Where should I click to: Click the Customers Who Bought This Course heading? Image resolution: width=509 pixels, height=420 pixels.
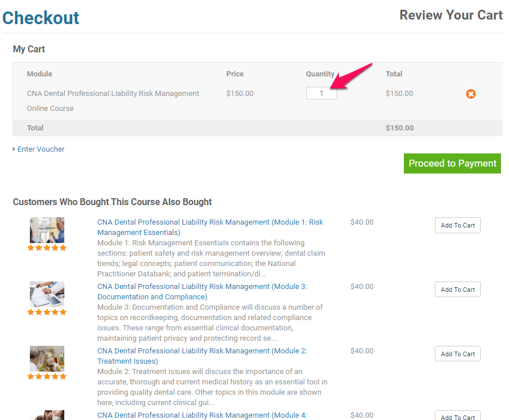point(113,202)
